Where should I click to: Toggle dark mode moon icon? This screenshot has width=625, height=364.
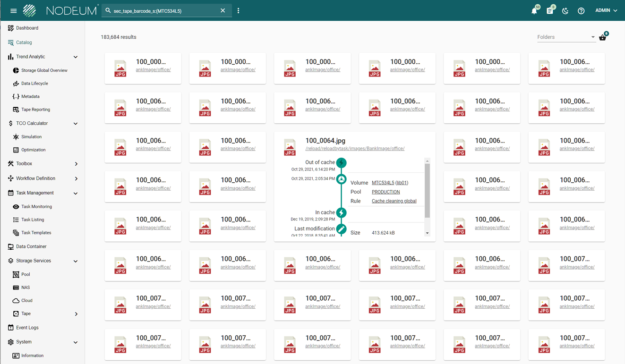point(565,11)
